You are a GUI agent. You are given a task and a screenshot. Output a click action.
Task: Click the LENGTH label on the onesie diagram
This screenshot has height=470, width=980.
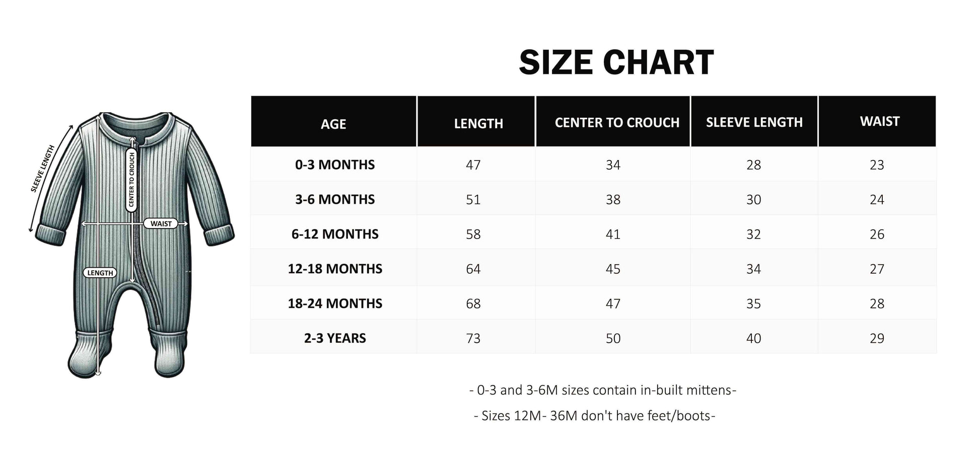[100, 273]
